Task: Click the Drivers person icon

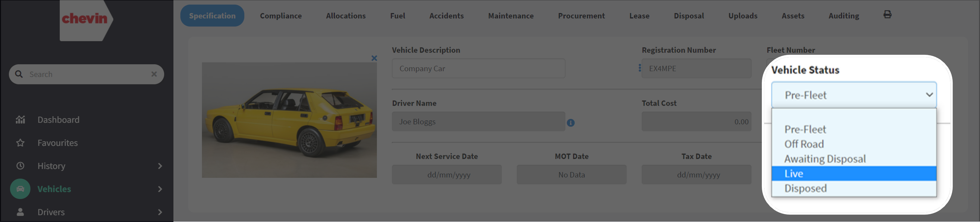Action: (20, 212)
